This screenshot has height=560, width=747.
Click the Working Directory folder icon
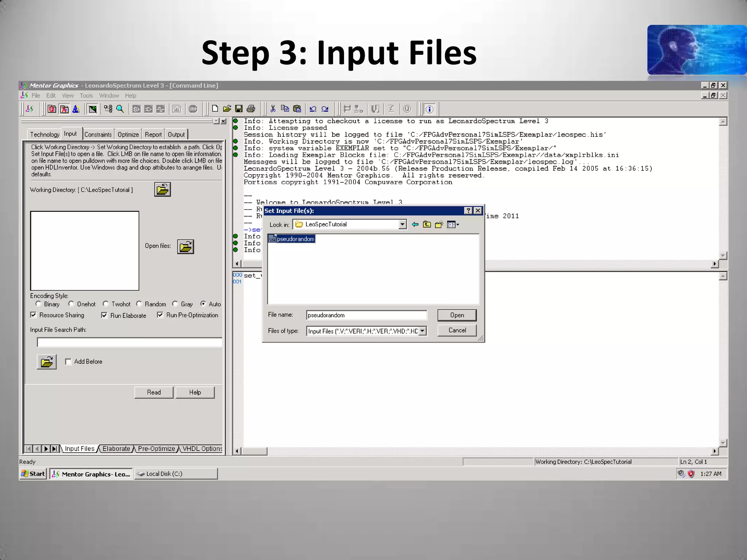(x=162, y=190)
